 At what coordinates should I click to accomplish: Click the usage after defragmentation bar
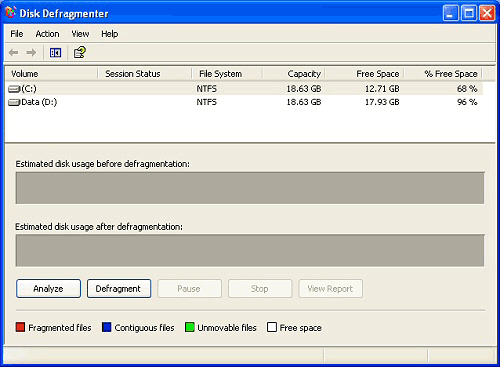point(250,251)
